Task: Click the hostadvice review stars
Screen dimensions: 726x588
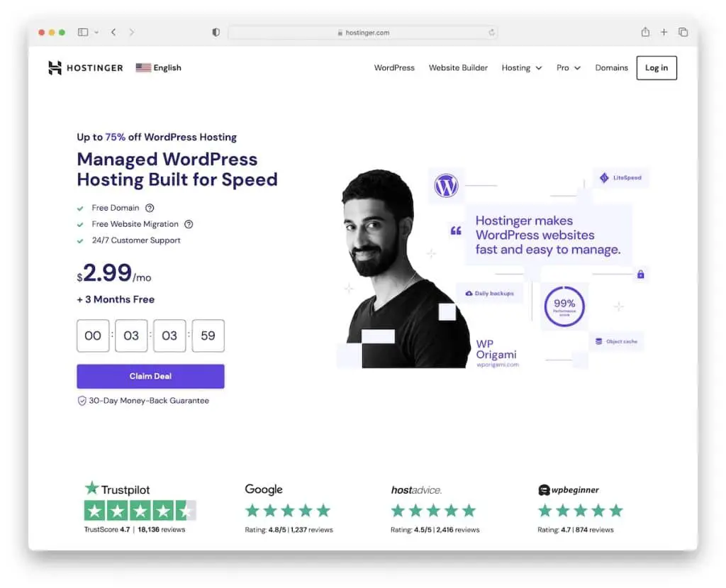Action: coord(433,511)
